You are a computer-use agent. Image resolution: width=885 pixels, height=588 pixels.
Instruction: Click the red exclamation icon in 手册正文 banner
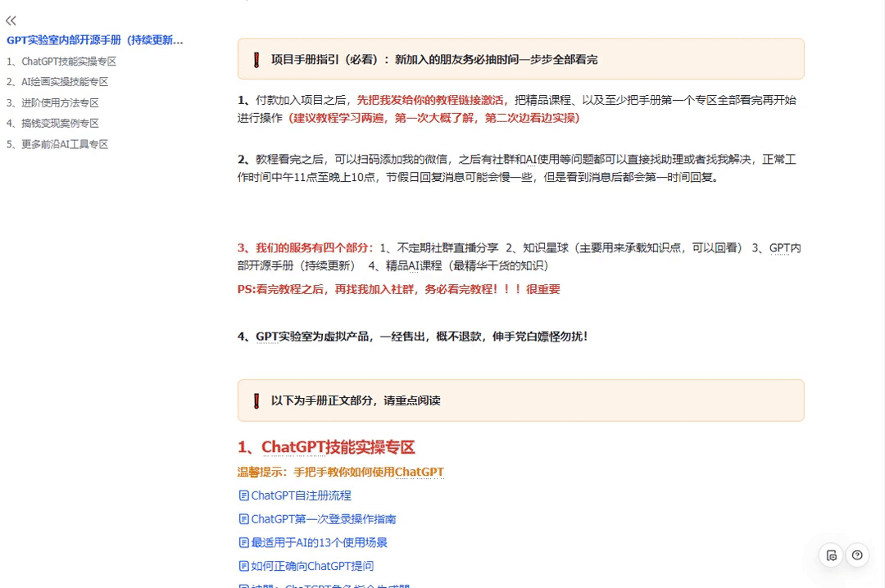pyautogui.click(x=255, y=400)
